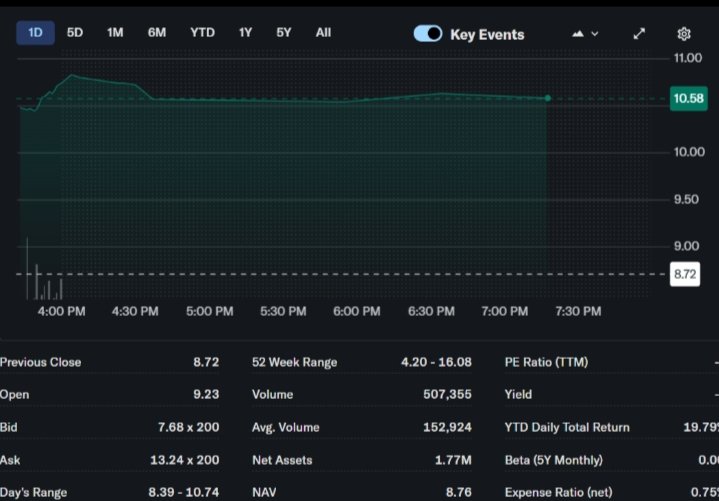Show the 1M time range
Screen dimensions: 719x501
(x=115, y=32)
